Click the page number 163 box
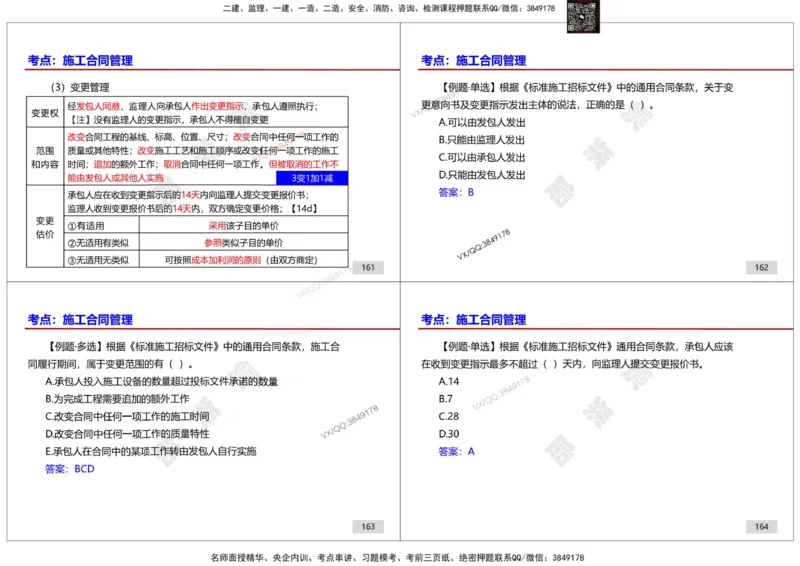800x566 pixels. pos(368,527)
